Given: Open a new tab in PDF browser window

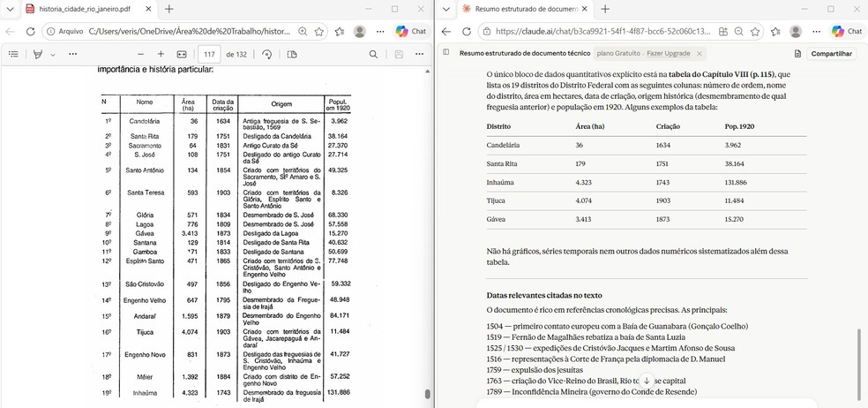Looking at the screenshot, I should 168,9.
